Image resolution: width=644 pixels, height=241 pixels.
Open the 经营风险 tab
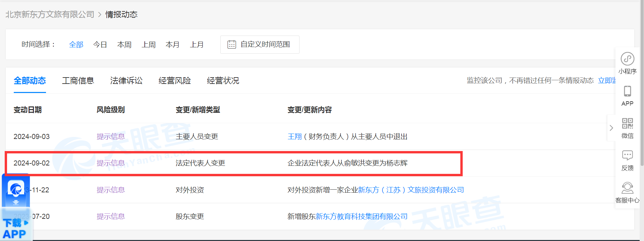click(175, 81)
